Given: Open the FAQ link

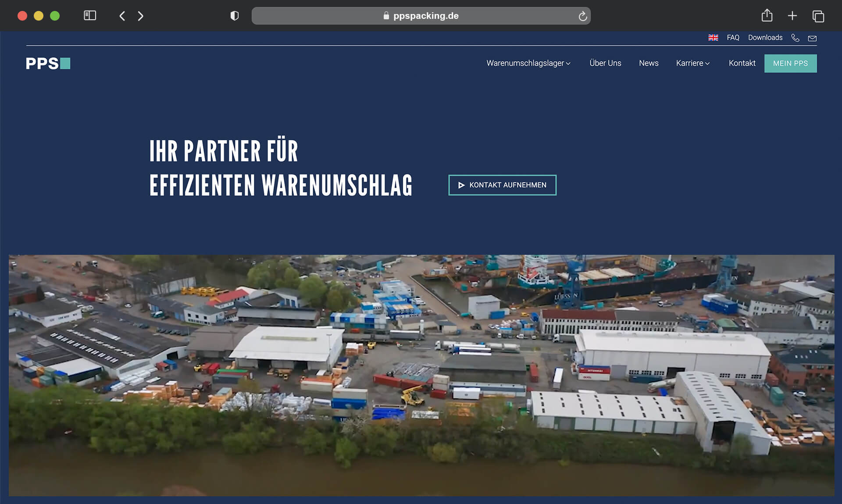Looking at the screenshot, I should tap(732, 38).
